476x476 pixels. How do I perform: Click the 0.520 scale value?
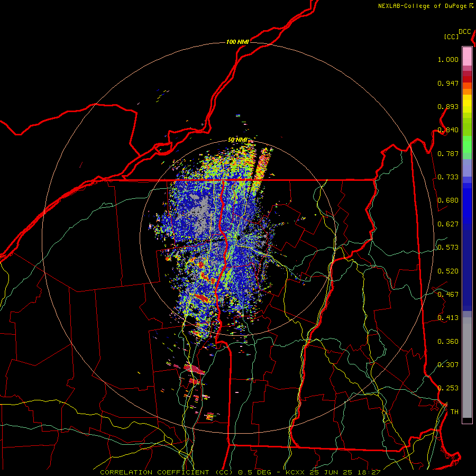[x=448, y=271]
